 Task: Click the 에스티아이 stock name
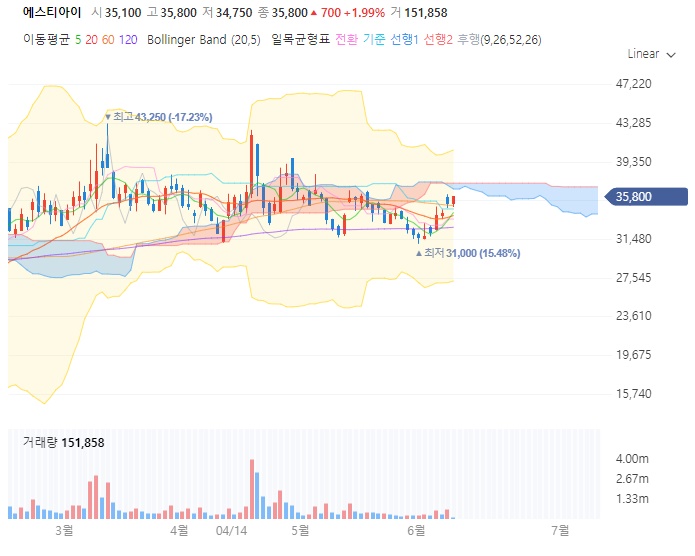tap(52, 12)
